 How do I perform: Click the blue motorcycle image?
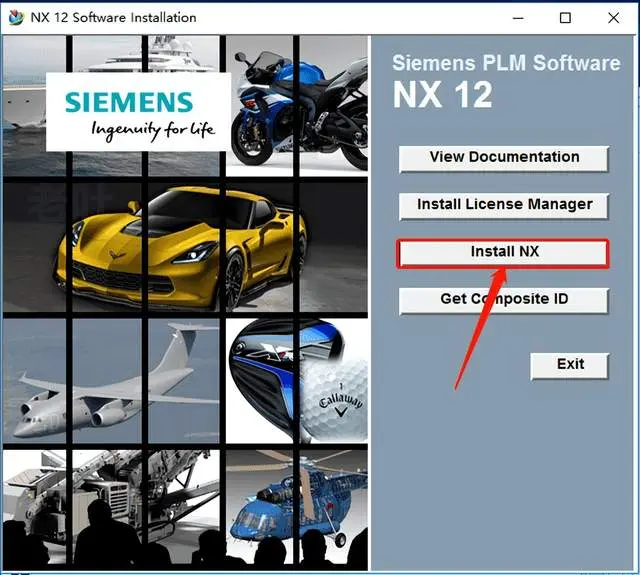tap(298, 106)
